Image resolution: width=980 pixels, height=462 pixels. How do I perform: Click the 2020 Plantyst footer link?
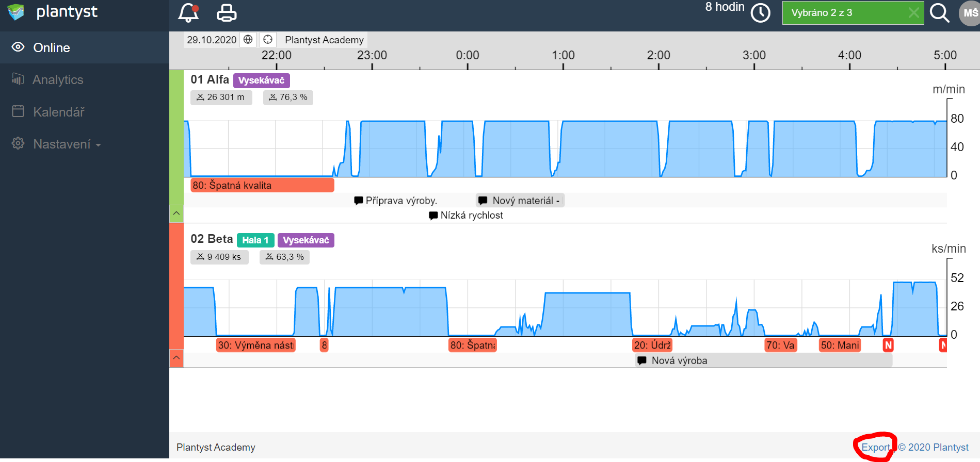(x=934, y=447)
